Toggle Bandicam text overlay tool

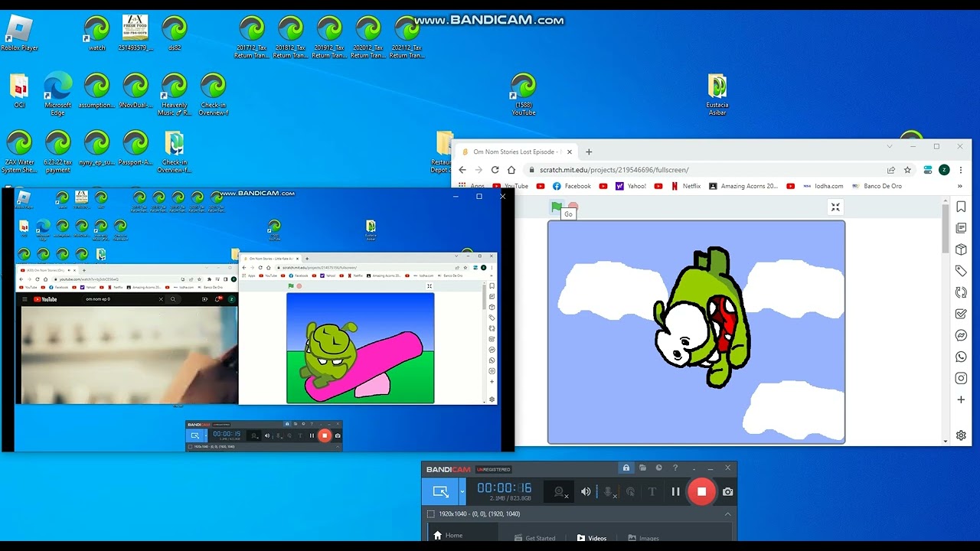pos(652,491)
